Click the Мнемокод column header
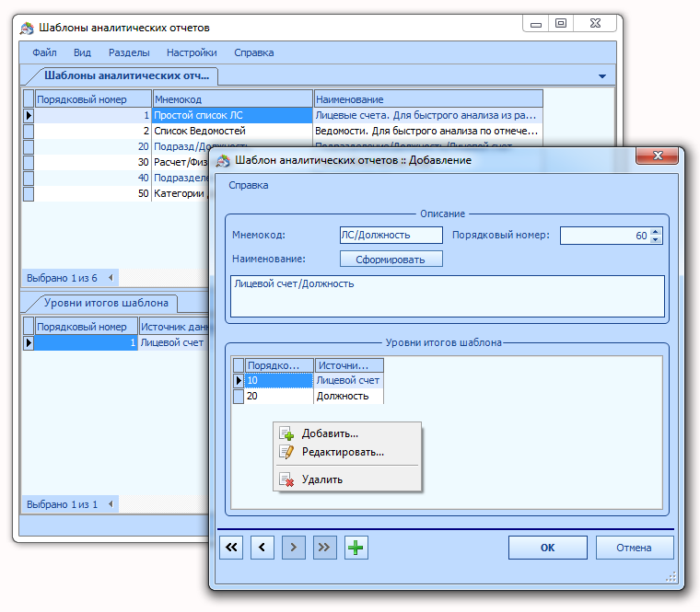The height and width of the screenshot is (612, 700). pos(233,99)
